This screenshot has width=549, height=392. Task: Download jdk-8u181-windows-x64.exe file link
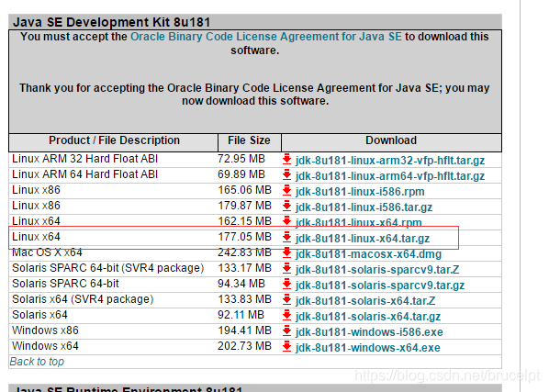click(367, 348)
